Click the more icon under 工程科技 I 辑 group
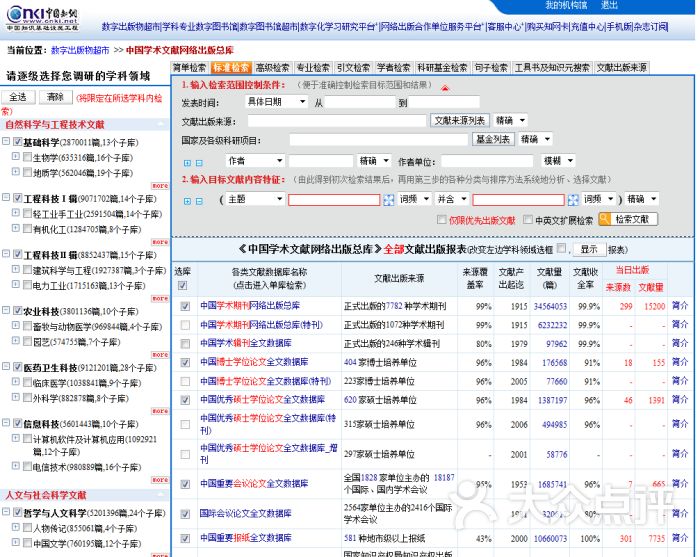Image resolution: width=700 pixels, height=557 pixels. (x=160, y=242)
